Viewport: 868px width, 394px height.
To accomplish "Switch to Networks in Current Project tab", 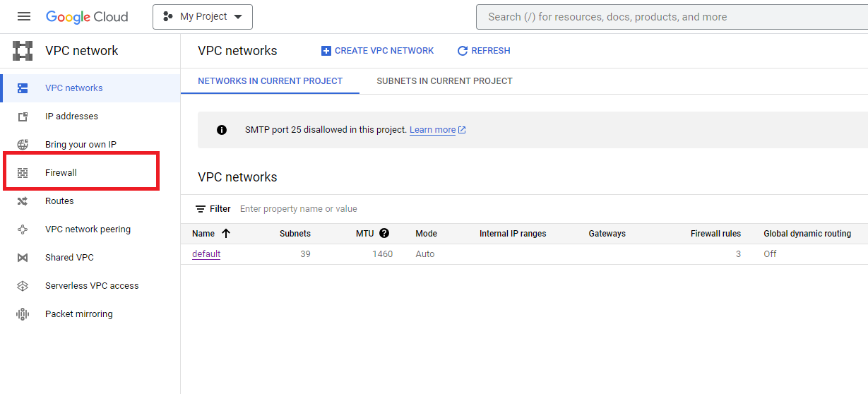I will click(x=270, y=81).
